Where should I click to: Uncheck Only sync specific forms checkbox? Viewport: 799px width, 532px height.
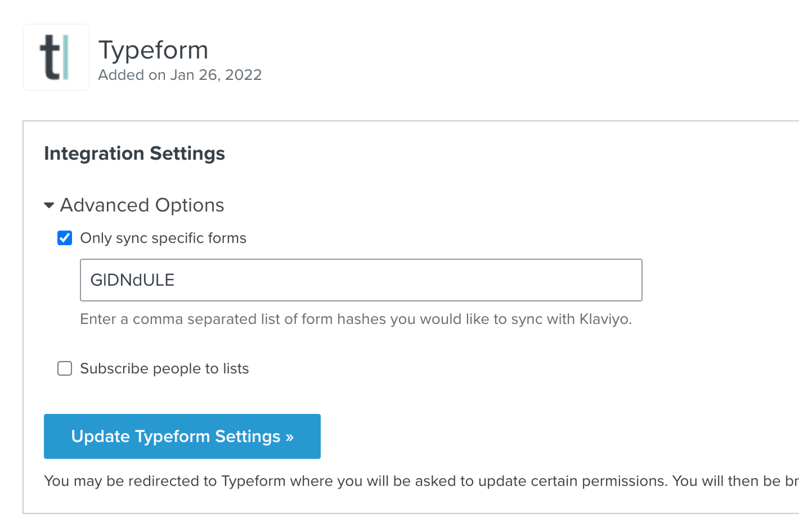(64, 238)
